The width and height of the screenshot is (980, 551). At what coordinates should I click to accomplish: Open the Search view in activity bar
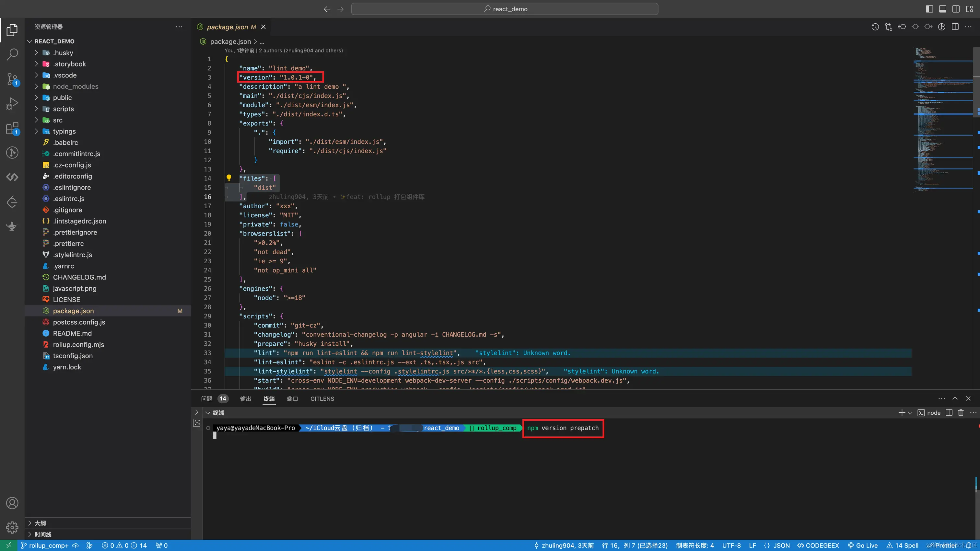(12, 54)
